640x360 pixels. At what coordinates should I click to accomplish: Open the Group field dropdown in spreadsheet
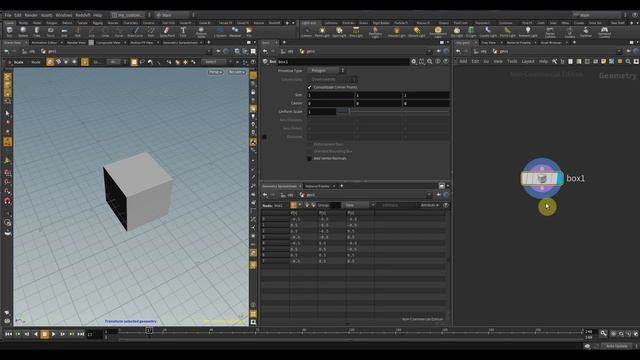[x=335, y=205]
